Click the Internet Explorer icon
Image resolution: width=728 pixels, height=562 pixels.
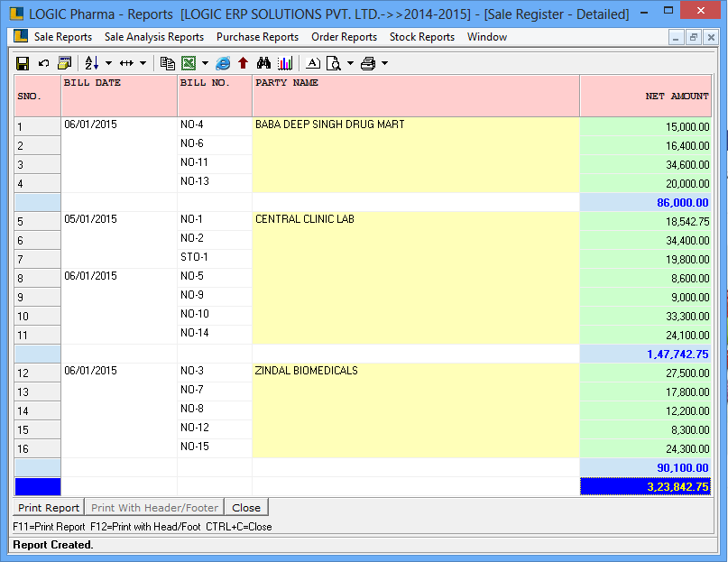pyautogui.click(x=223, y=63)
